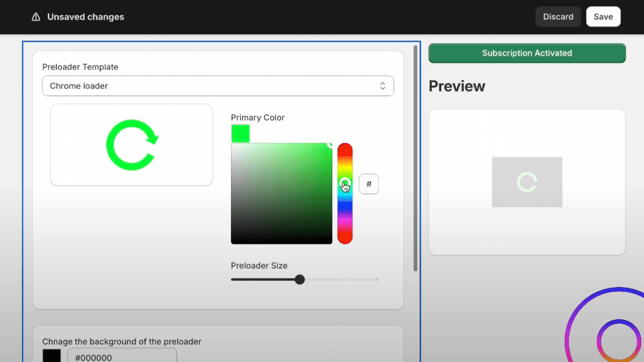
Task: Click the circular handle on the hue bar
Action: click(x=345, y=182)
